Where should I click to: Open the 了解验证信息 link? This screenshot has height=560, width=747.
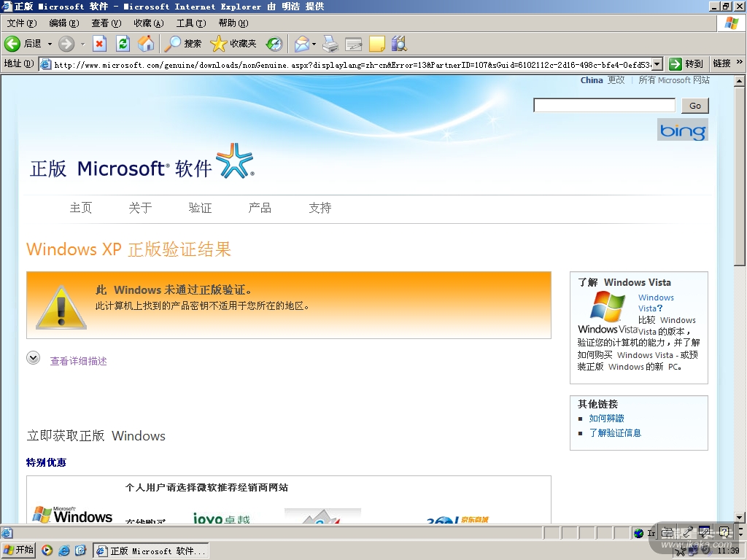point(615,433)
